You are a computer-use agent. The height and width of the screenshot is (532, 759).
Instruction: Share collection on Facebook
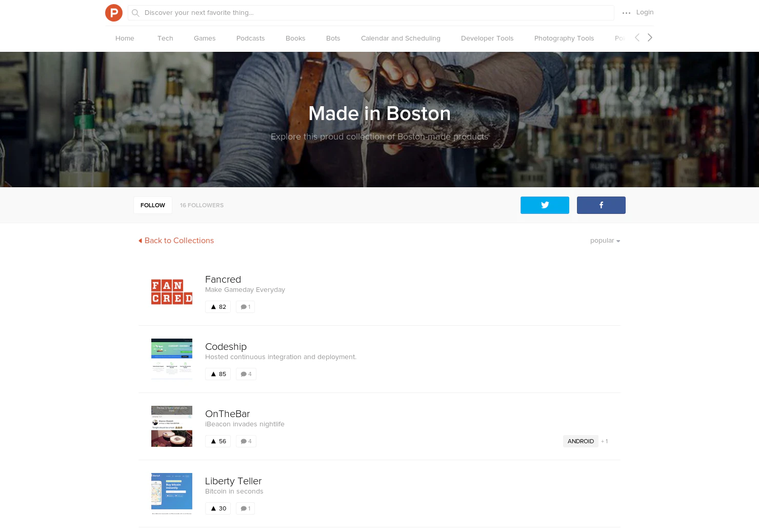[601, 205]
